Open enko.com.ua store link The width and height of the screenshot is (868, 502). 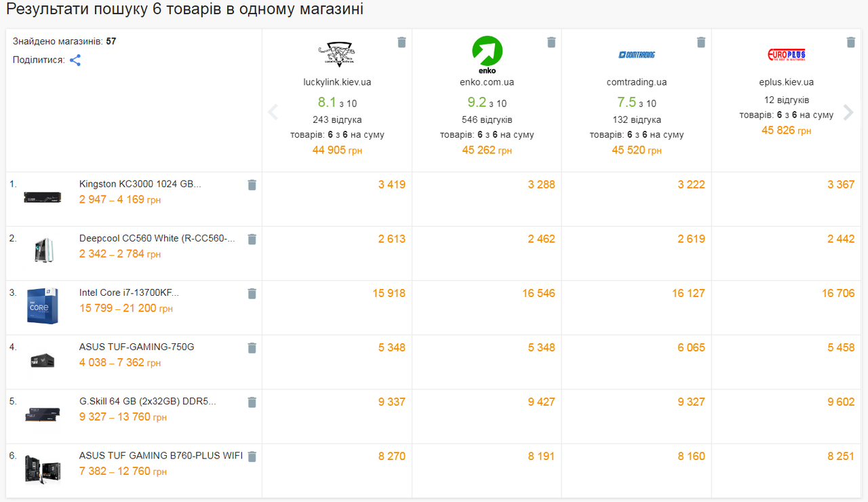(x=487, y=82)
